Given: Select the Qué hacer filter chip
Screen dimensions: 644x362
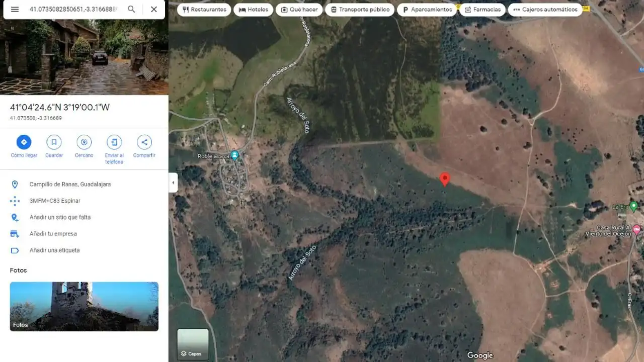Looking at the screenshot, I should tap(299, 10).
